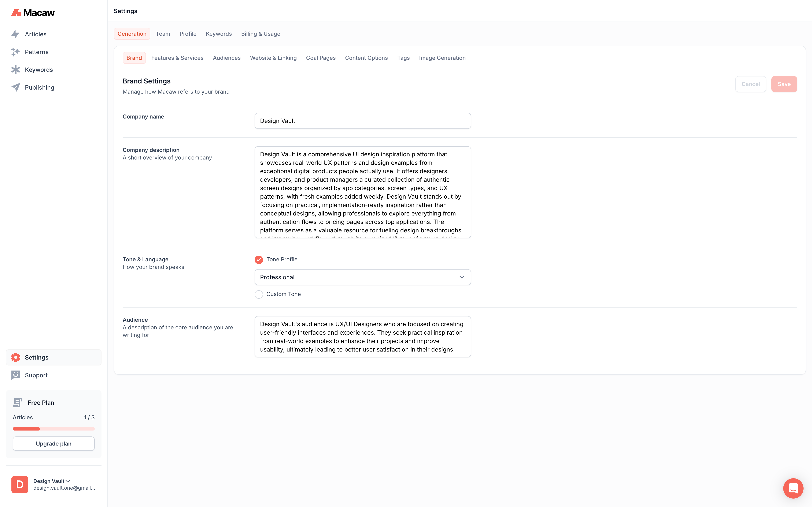Click the Macaw logo
This screenshot has width=812, height=507.
tap(33, 13)
